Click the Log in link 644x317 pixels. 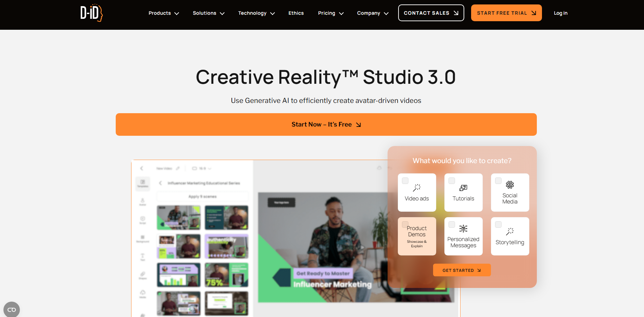point(560,13)
